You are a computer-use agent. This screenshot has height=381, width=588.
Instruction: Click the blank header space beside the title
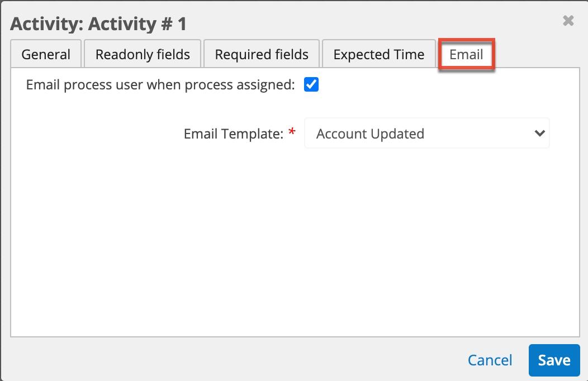(x=363, y=23)
